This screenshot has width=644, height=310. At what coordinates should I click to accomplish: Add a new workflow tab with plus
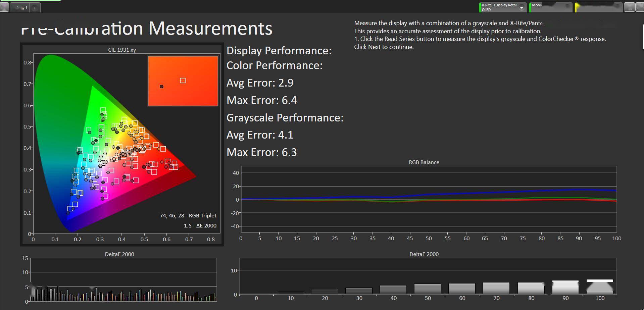[35, 8]
